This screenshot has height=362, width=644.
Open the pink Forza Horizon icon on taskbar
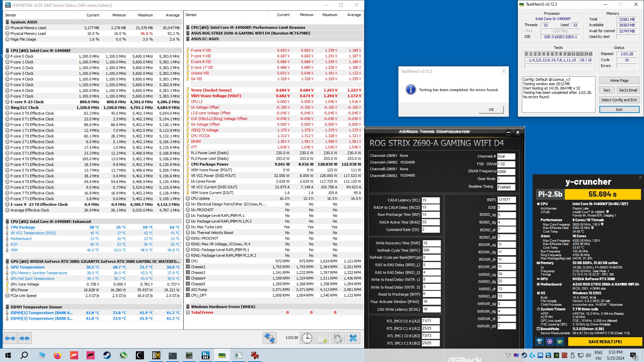[91, 355]
